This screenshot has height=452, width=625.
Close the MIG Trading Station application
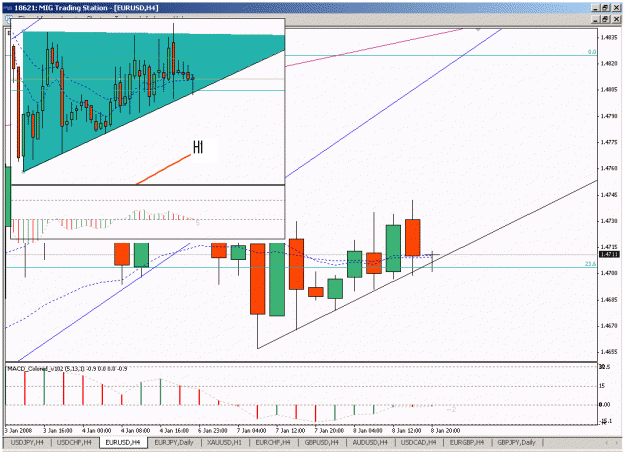616,8
